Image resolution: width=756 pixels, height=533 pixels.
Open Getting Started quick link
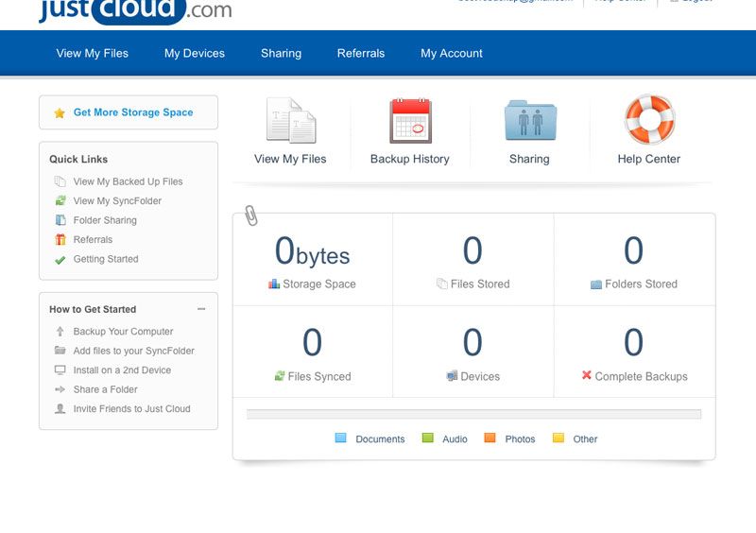point(106,259)
